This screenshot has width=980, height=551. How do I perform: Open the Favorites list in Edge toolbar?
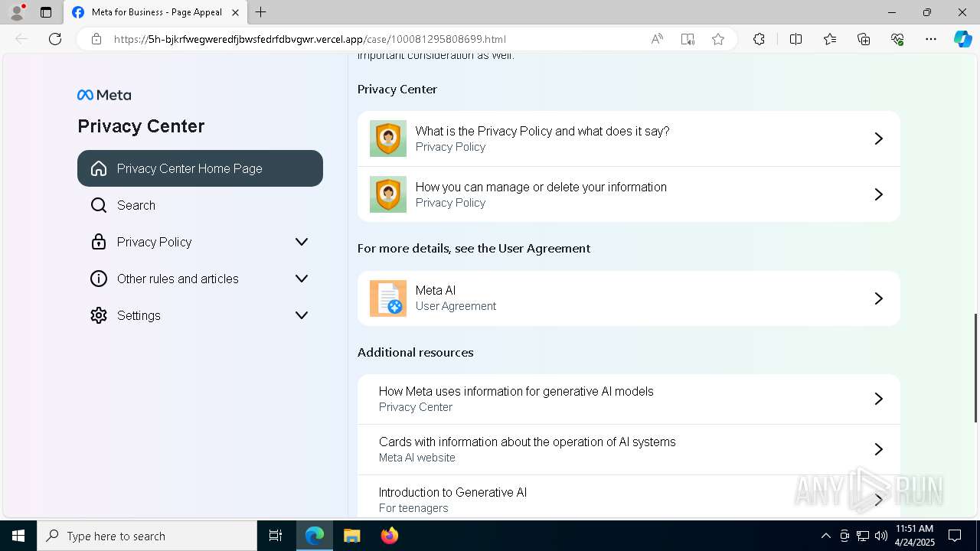pos(830,39)
